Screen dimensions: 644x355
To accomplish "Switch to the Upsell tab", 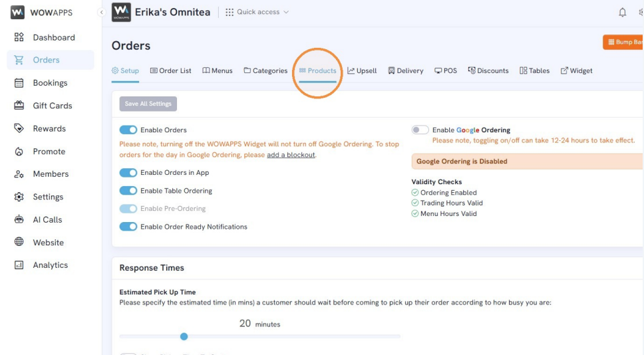I will (362, 70).
